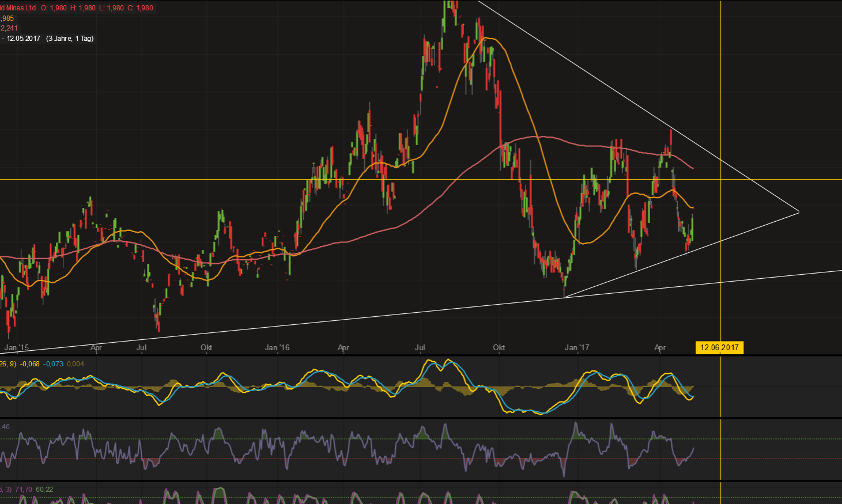Click the green stochastic value 60,22
842x504 pixels.
point(44,490)
